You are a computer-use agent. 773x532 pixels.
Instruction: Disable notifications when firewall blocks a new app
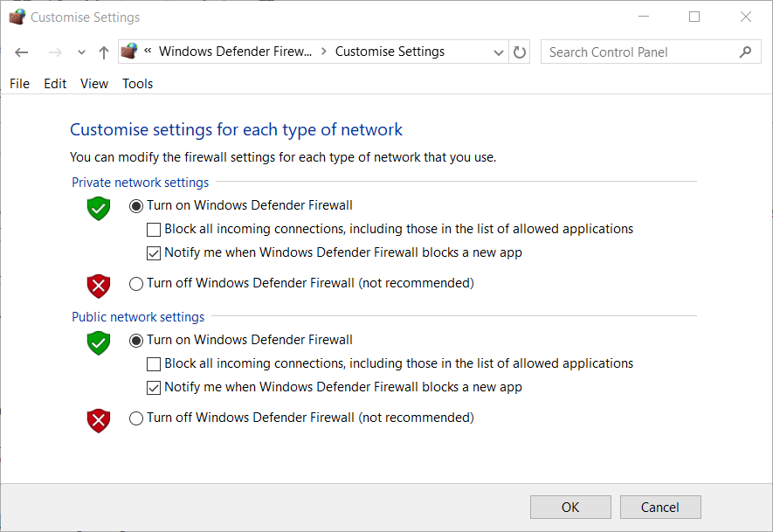click(154, 252)
